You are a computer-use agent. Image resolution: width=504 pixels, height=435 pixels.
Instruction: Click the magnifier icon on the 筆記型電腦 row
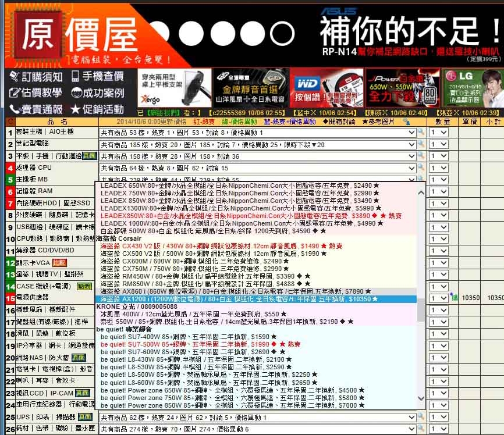point(421,144)
